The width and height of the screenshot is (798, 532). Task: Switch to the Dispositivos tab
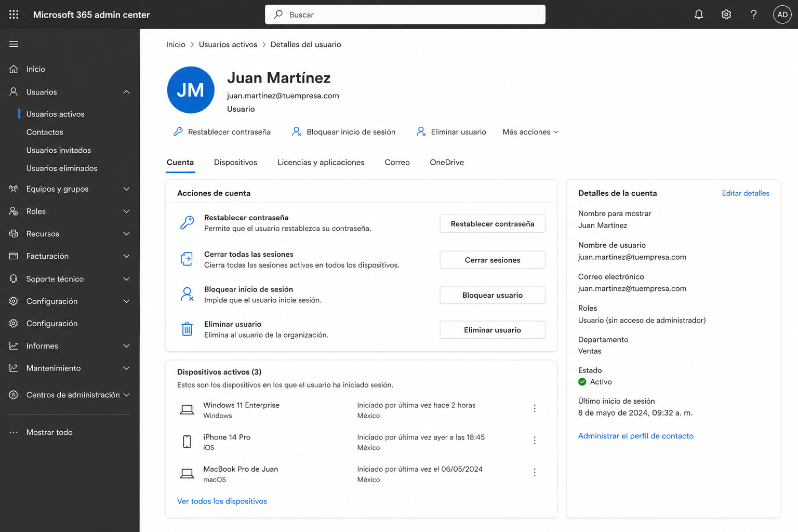pos(235,163)
